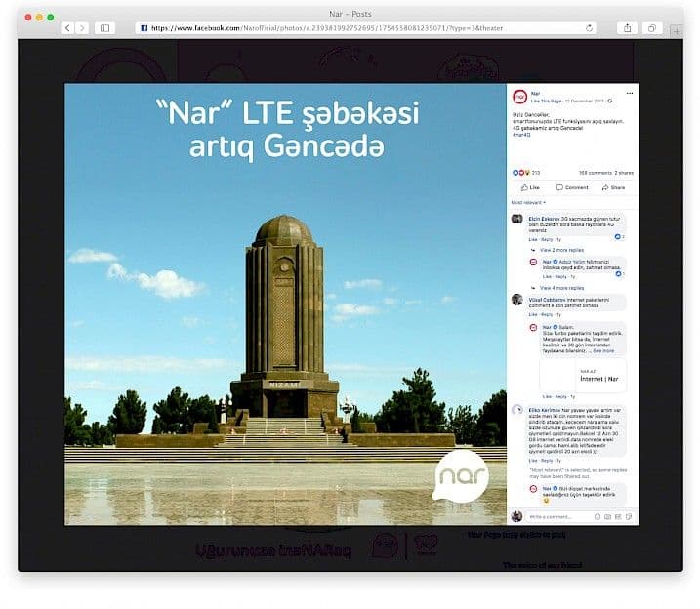Reply to Vüsal Cabbarov's comment
Viewport: 700px width, 609px height.
(x=547, y=315)
